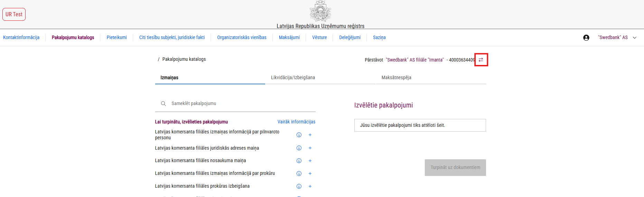Click the Latvijas Republikas Uzņēmumu reģistrs title
The image size is (644, 197).
pyautogui.click(x=320, y=26)
